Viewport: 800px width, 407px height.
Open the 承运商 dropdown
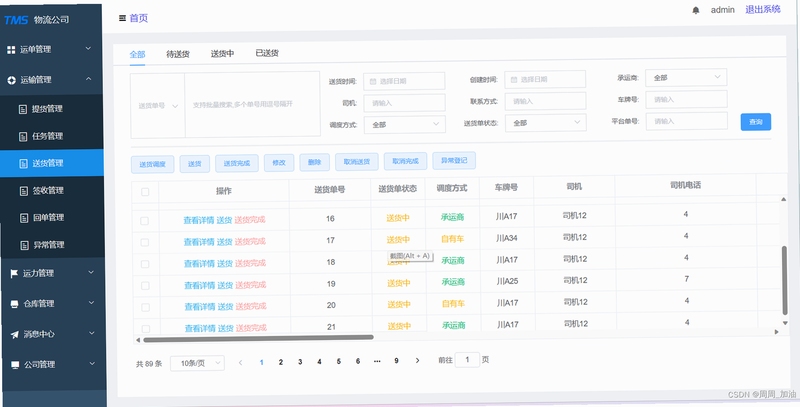point(686,78)
